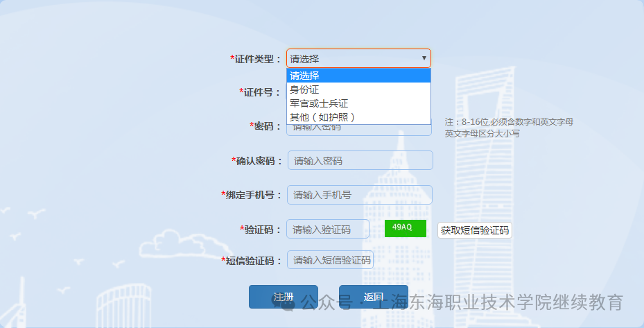Click the 证件号 field label
Image resolution: width=644 pixels, height=328 pixels.
(260, 92)
